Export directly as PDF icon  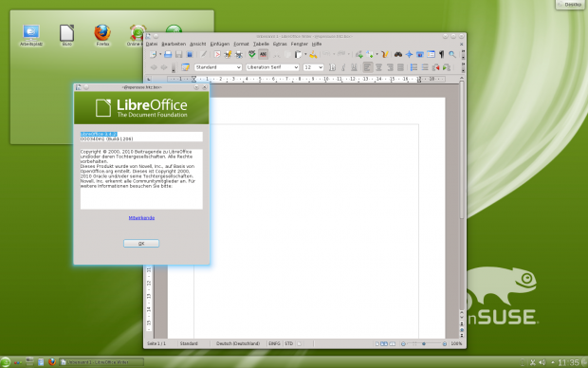(217, 55)
